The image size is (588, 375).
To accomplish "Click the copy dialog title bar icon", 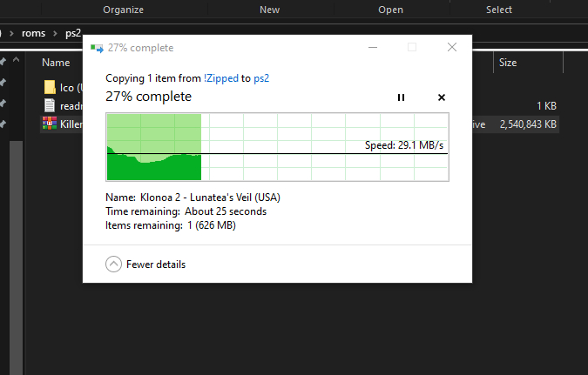I will pyautogui.click(x=97, y=48).
